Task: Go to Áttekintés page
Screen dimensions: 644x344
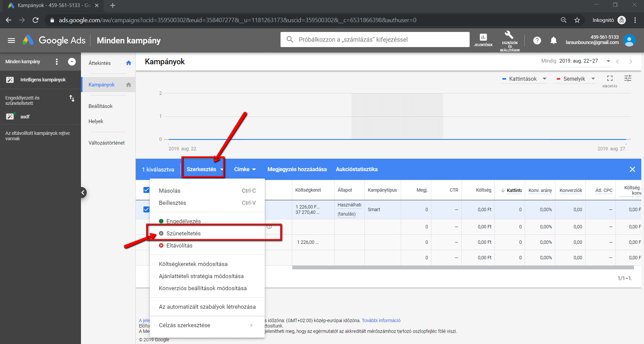Action: point(99,63)
